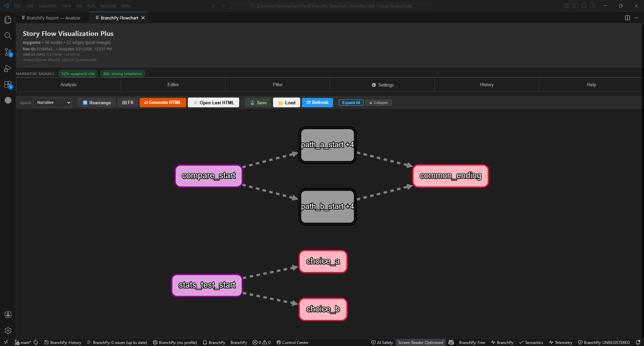Click the Manage gear icon
The height and width of the screenshot is (346, 644).
[x=8, y=331]
